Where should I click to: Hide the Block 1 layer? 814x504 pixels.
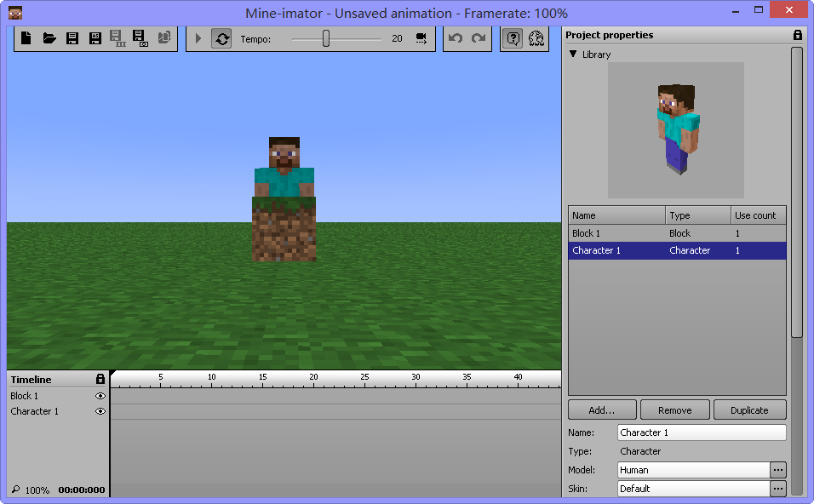[100, 395]
